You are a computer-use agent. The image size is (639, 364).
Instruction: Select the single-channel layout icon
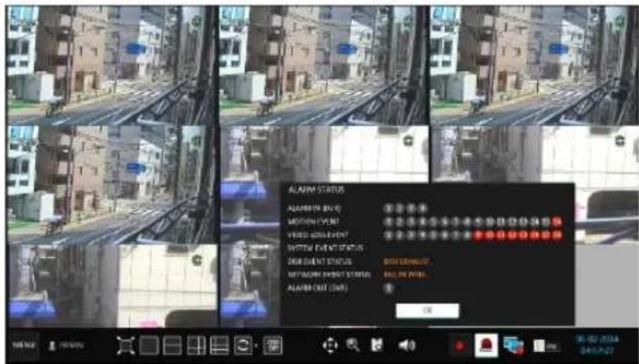[x=149, y=346]
